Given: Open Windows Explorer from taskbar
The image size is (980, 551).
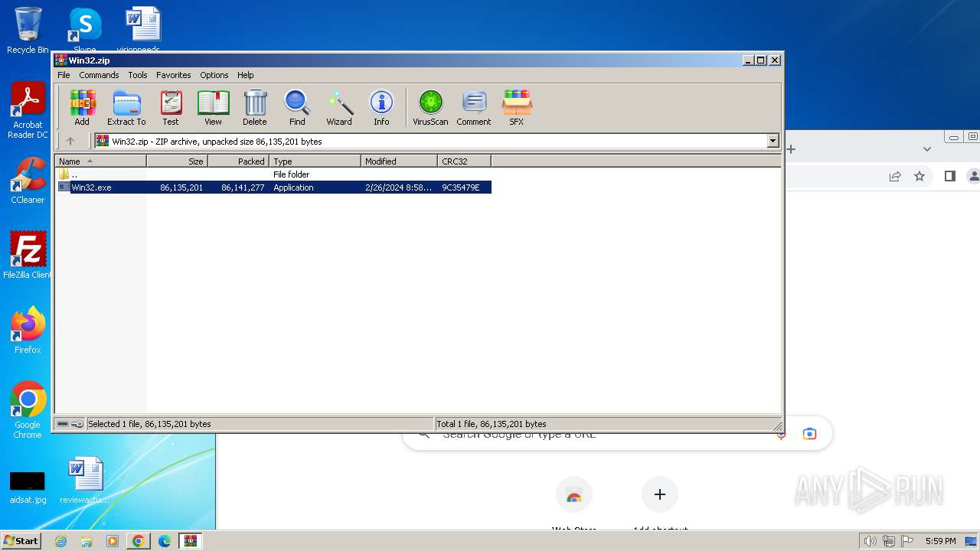Looking at the screenshot, I should (87, 541).
